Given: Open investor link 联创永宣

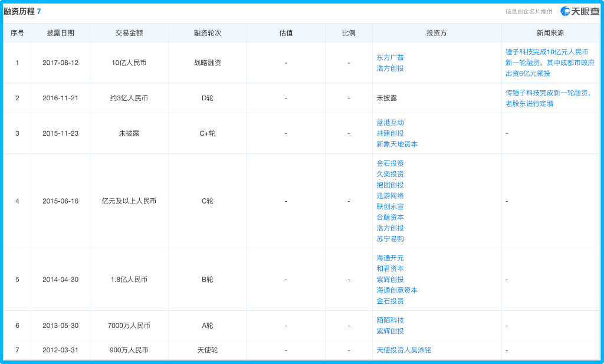Looking at the screenshot, I should [390, 206].
